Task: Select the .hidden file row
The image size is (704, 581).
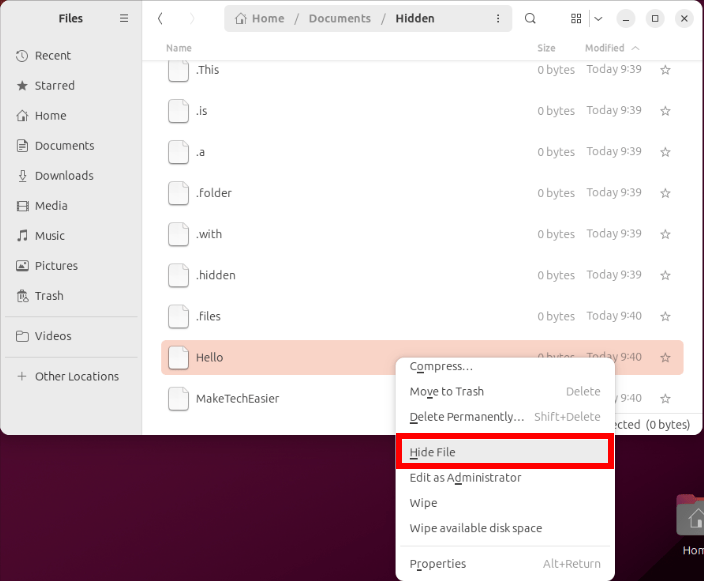Action: [x=422, y=275]
